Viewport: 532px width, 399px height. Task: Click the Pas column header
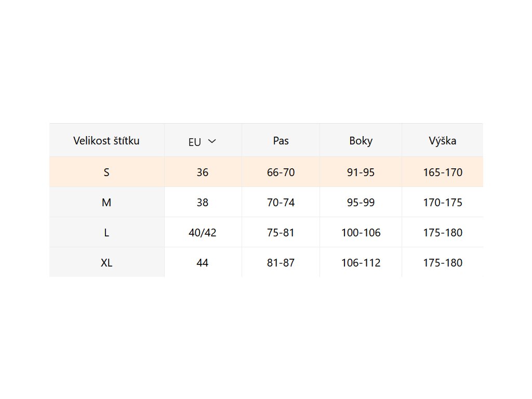coord(281,140)
